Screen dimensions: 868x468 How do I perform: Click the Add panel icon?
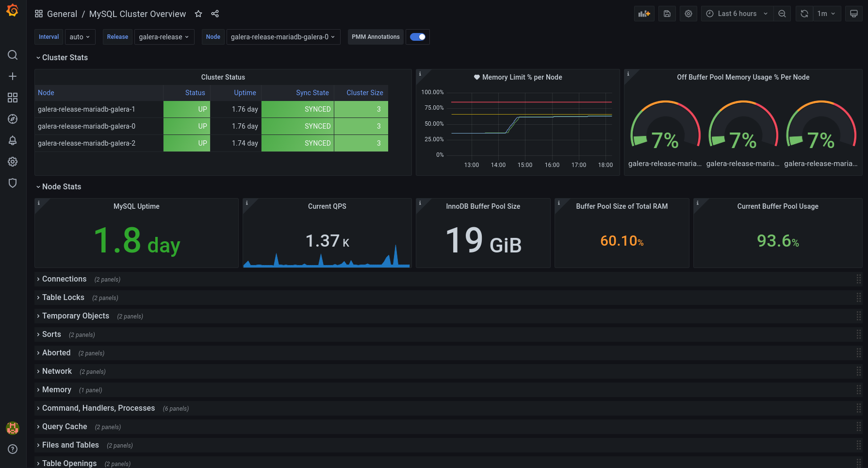[x=644, y=14]
